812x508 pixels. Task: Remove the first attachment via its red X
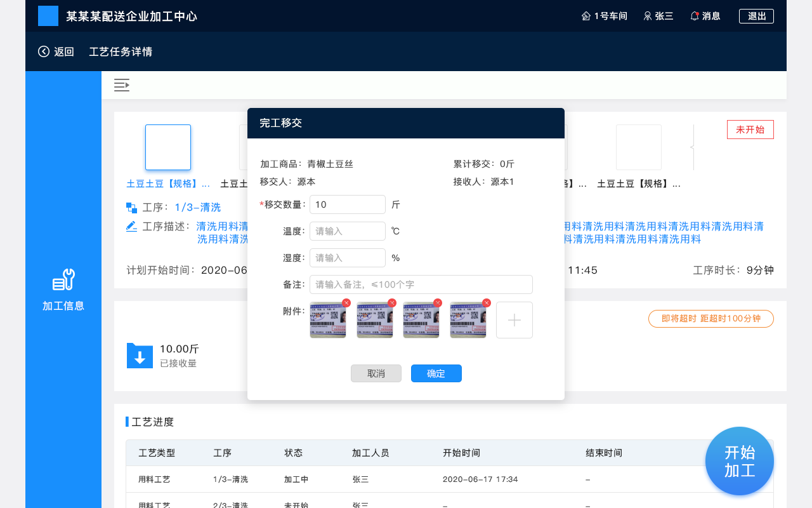pos(346,303)
